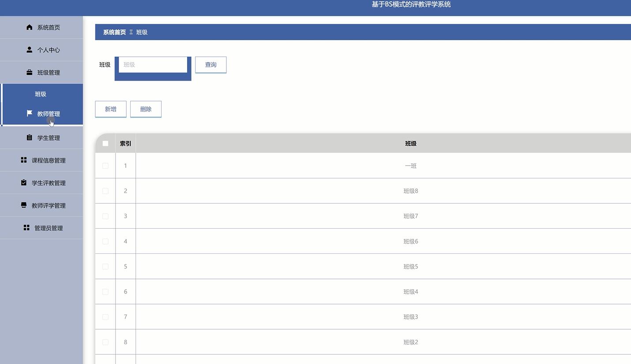Click the 班级6 table cell
The image size is (631, 364).
coord(410,241)
